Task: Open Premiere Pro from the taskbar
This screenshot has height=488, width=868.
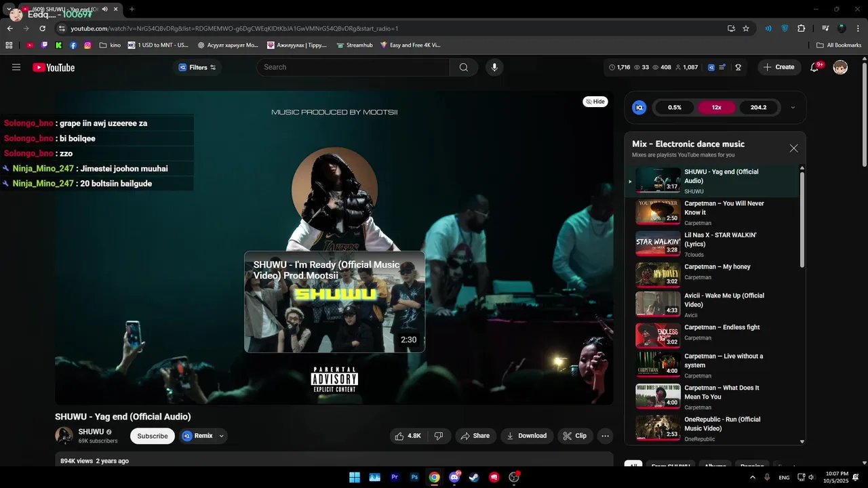Action: tap(395, 477)
